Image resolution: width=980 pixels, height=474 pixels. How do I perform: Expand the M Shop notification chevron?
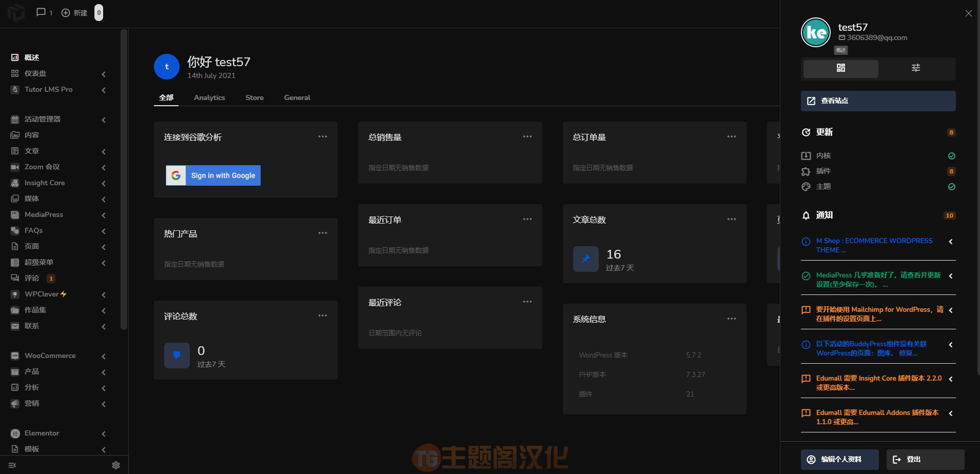[x=951, y=242]
